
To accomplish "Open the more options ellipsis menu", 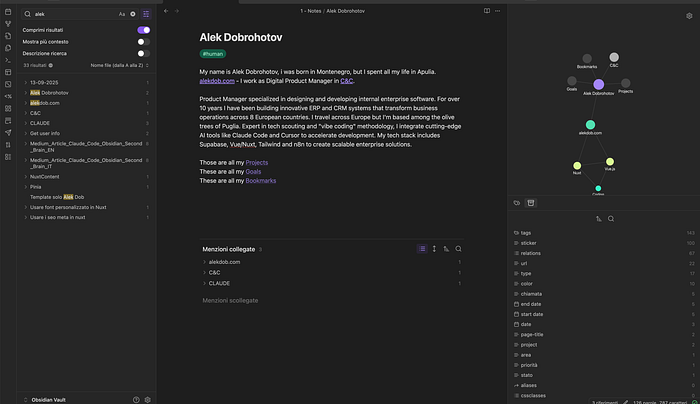I will point(497,11).
